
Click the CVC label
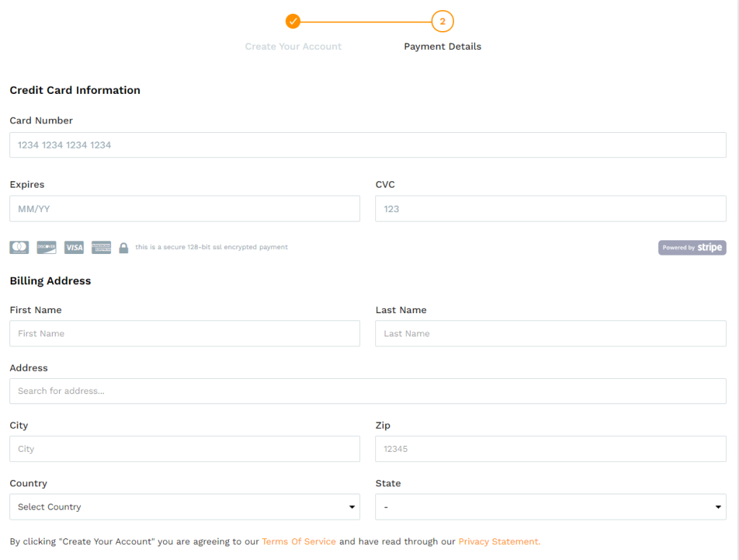385,185
